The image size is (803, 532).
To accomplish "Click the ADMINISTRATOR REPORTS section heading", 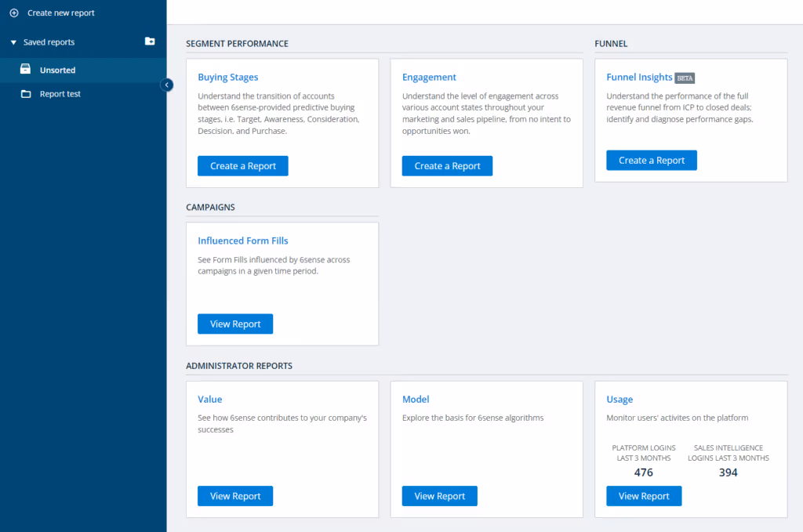I will tap(239, 366).
